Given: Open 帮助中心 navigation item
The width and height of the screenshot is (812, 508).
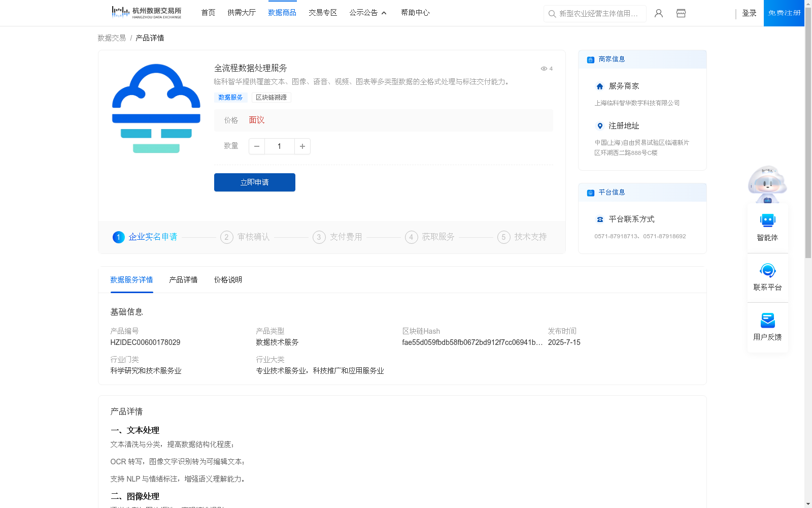Looking at the screenshot, I should click(415, 13).
